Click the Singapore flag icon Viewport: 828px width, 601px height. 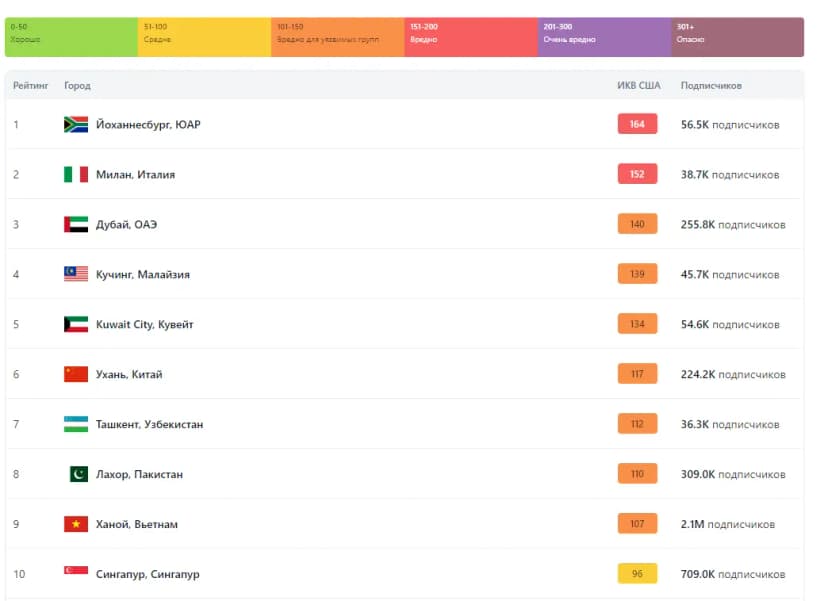(x=76, y=570)
